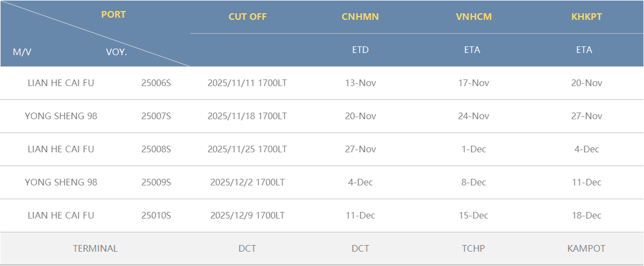Click the 2025/11/25 1700LT cut off cell

pyautogui.click(x=247, y=150)
